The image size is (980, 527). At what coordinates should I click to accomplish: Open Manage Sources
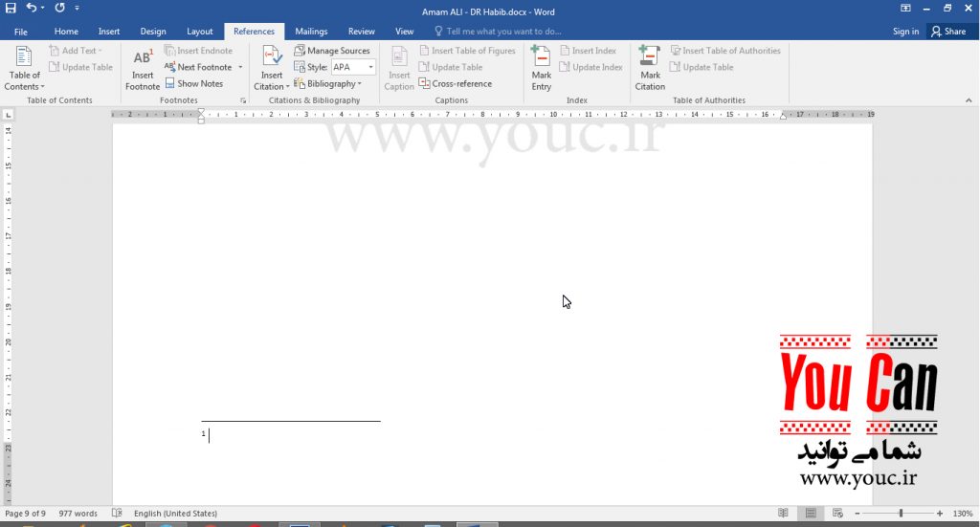point(332,51)
